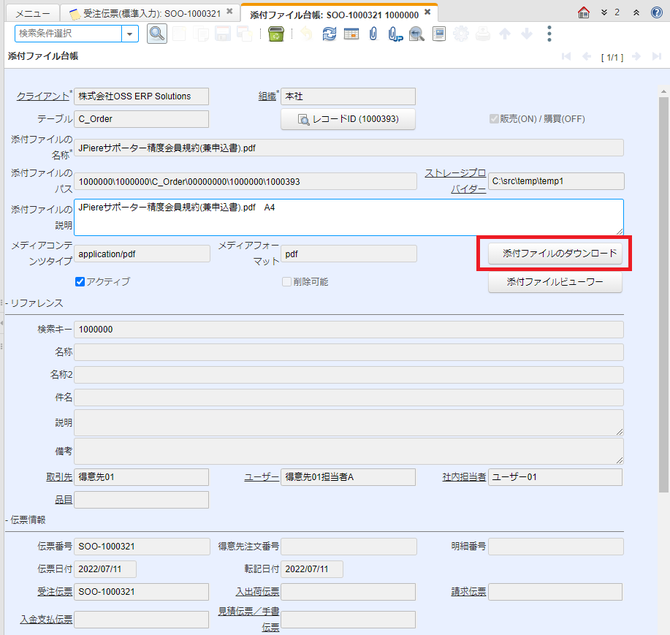
Task: Select the 添付ファイル台帳: SOO-1000321 tab
Action: (334, 15)
